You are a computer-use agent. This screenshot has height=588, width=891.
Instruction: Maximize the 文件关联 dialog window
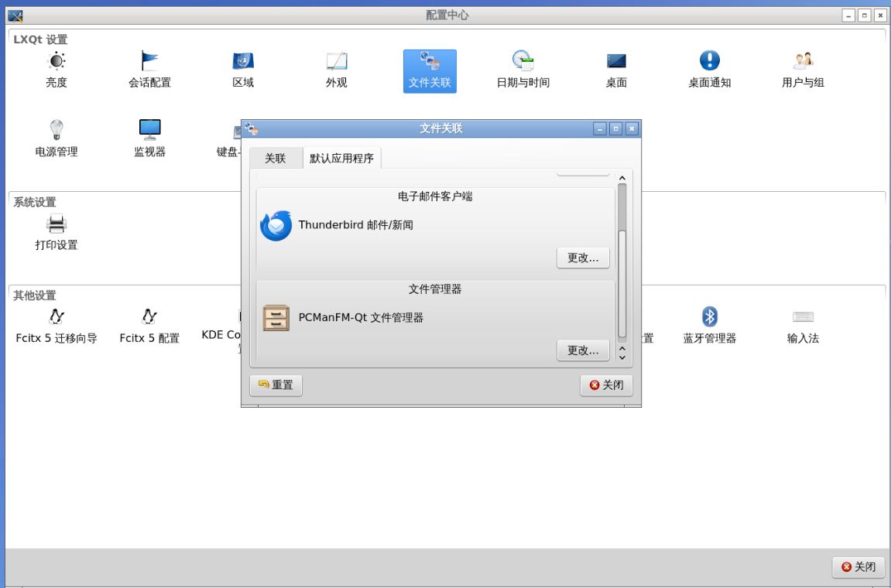click(x=615, y=129)
